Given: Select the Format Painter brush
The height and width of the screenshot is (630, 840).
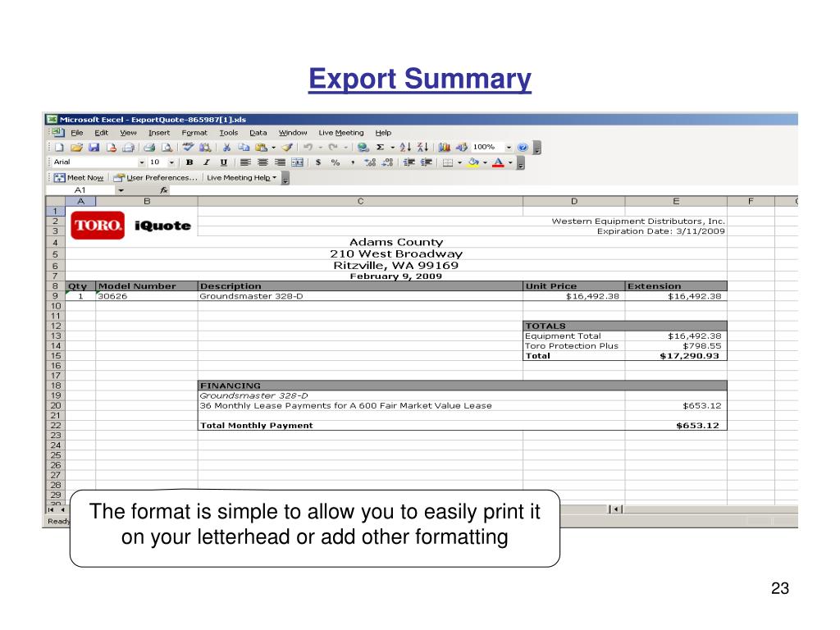Looking at the screenshot, I should (288, 148).
